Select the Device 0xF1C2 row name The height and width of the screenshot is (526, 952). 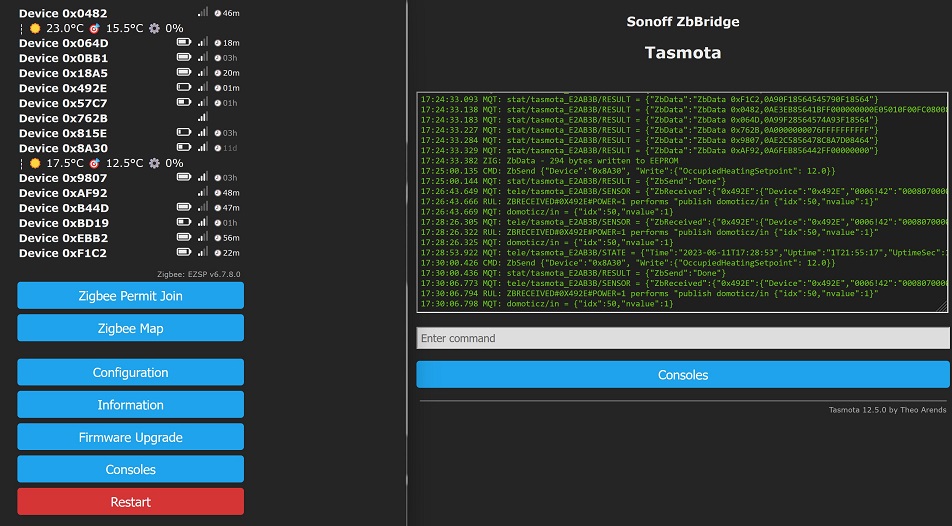tap(63, 253)
